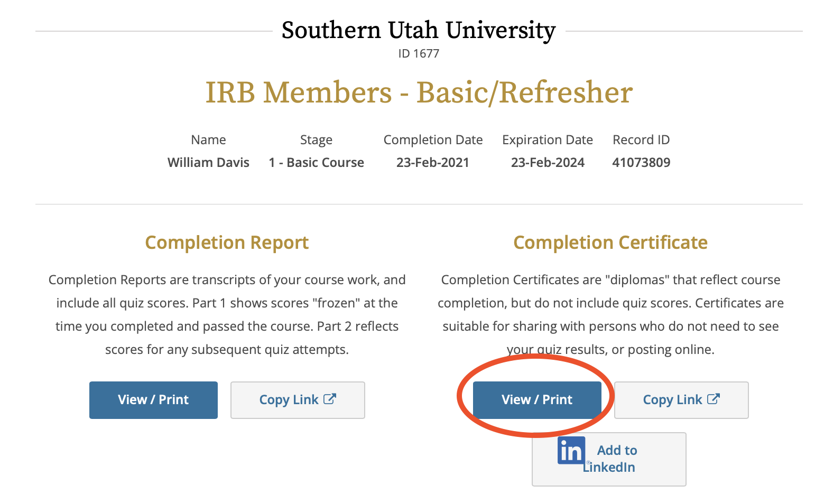This screenshot has height=504, width=815.
Task: Click the stage value 1 - Basic Course
Action: pyautogui.click(x=316, y=162)
